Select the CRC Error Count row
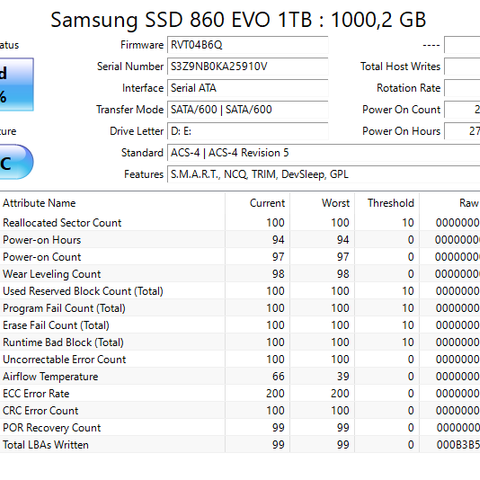 pyautogui.click(x=240, y=411)
